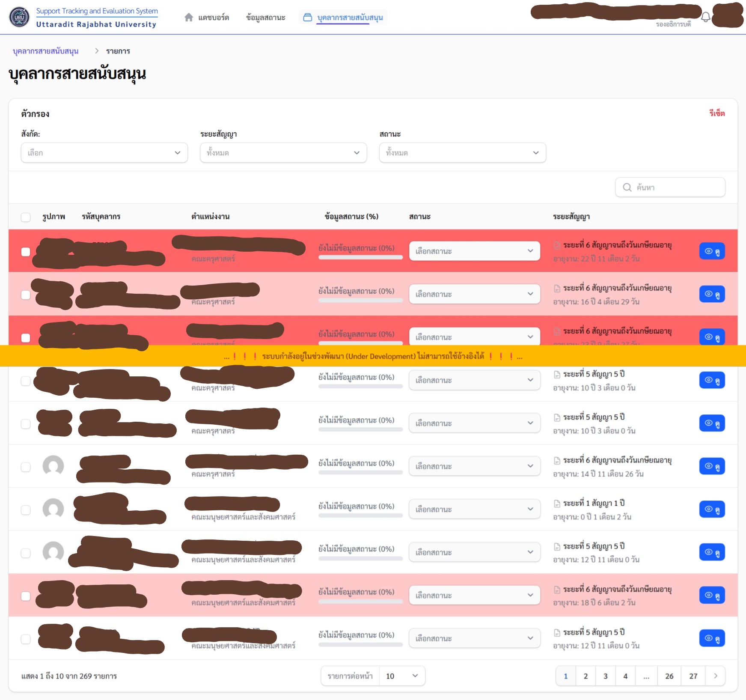Click the red รีเซ็ต reset link

point(716,113)
